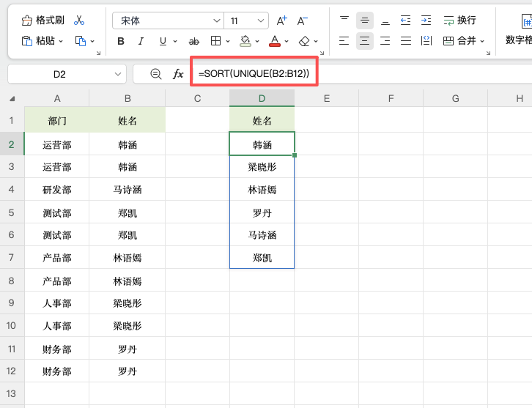Open the font color dropdown arrow
The image size is (532, 408).
click(x=287, y=41)
